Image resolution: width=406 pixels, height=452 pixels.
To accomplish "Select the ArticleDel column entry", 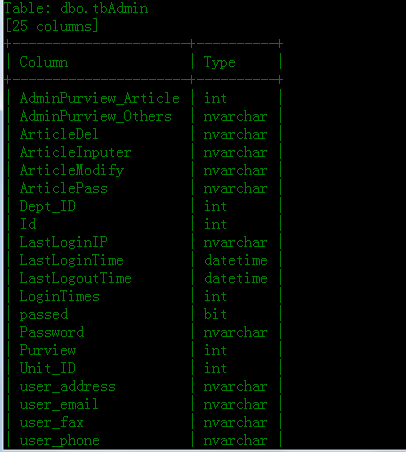I will coord(59,134).
